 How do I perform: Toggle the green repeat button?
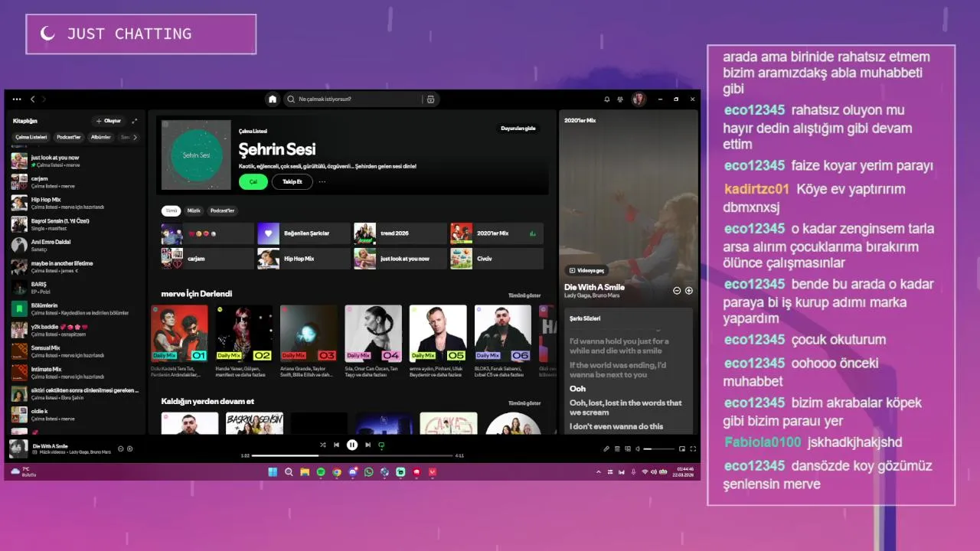tap(381, 445)
